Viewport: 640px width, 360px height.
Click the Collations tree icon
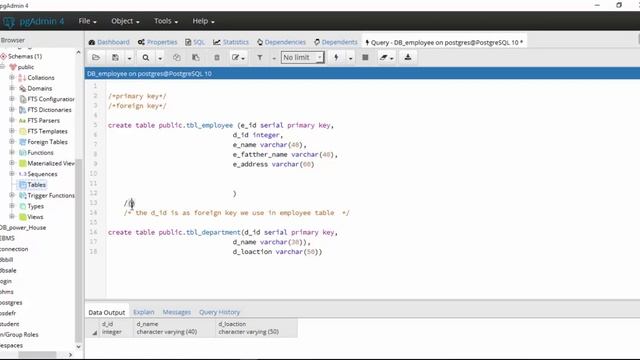tap(22, 78)
